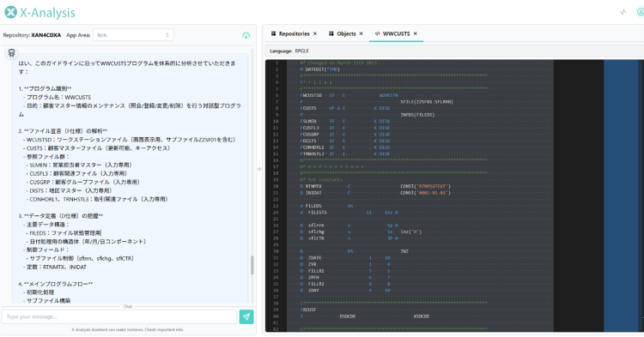Click the chat message input field
The height and width of the screenshot is (337, 644).
pos(119,316)
